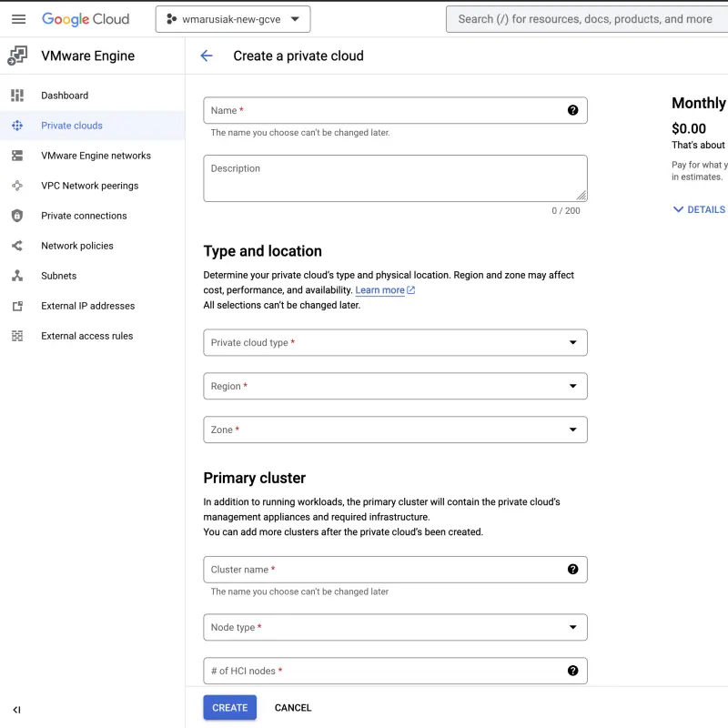Collapse the sidebar using the bottom arrow icon
Image resolution: width=728 pixels, height=728 pixels.
pyautogui.click(x=16, y=710)
